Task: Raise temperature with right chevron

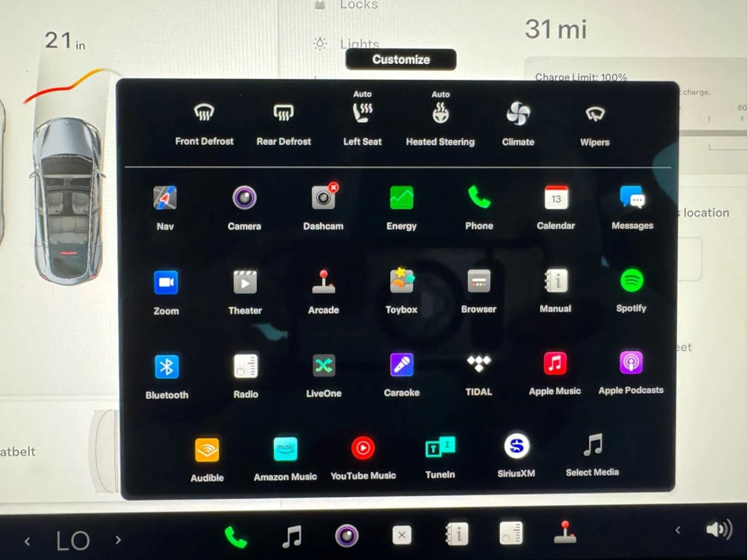Action: click(118, 540)
